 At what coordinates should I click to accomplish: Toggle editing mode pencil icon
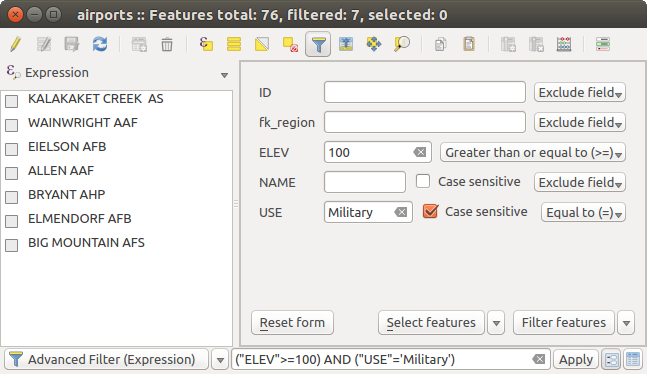tap(15, 44)
